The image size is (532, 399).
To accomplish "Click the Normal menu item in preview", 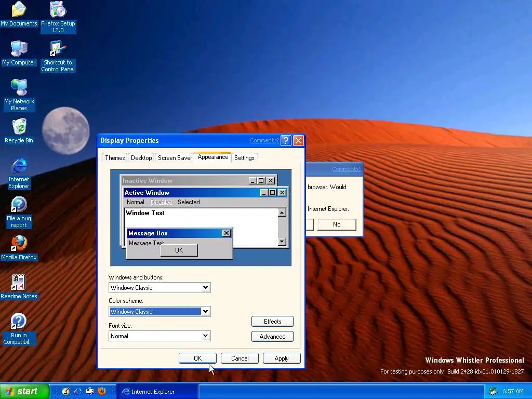I will point(136,202).
